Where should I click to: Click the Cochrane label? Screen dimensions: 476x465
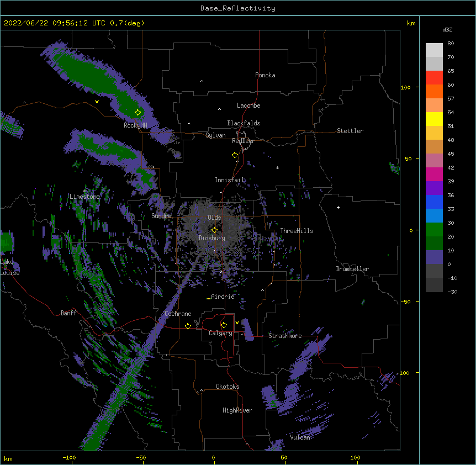(x=178, y=314)
